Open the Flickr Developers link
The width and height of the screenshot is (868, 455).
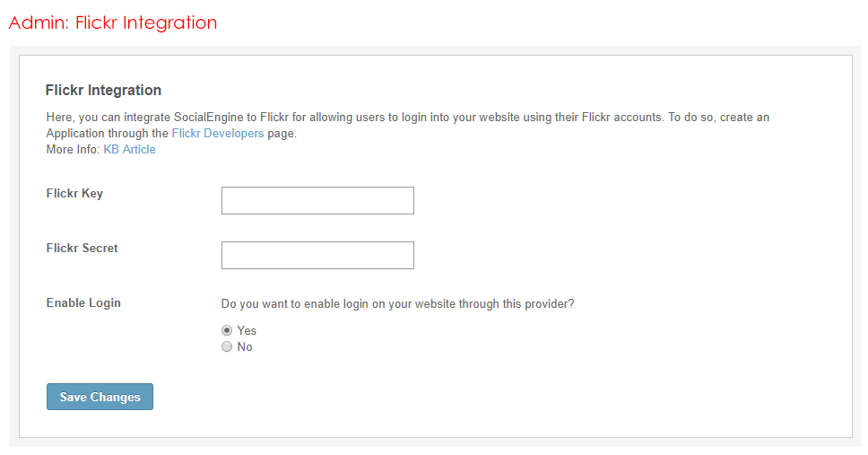[217, 133]
